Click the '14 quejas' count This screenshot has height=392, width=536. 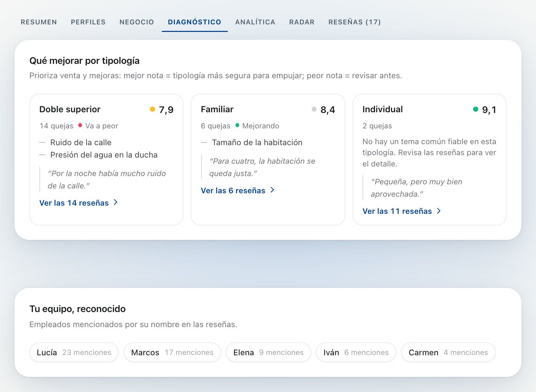[56, 126]
